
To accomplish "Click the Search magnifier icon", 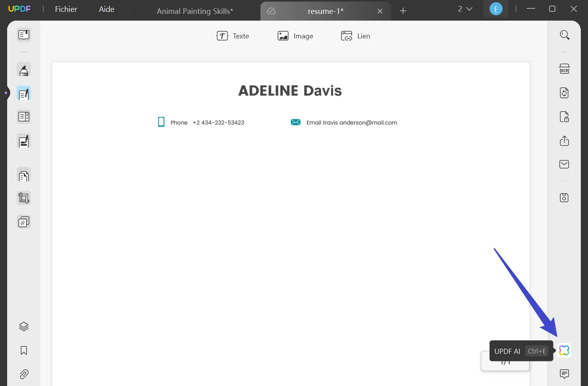I will 564,35.
